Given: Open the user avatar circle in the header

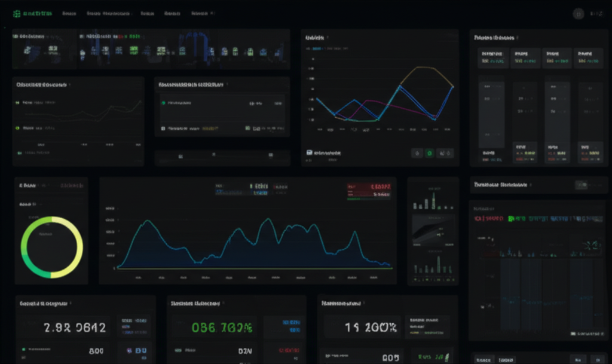Looking at the screenshot, I should click(x=578, y=14).
